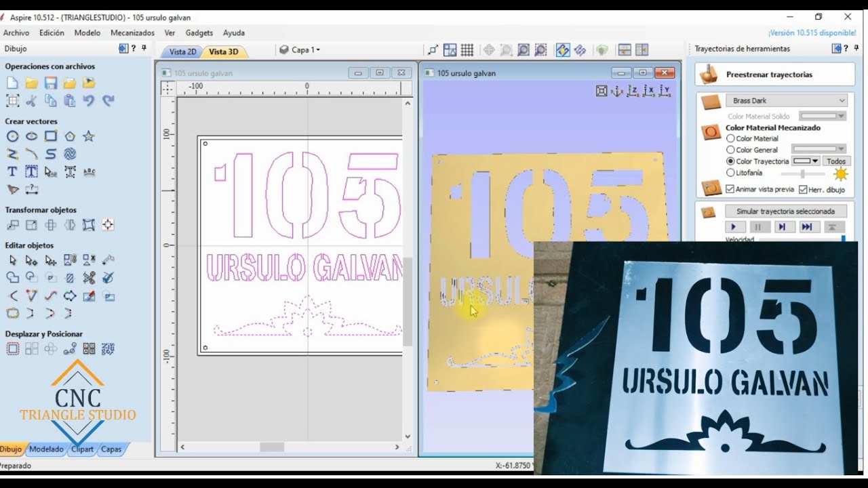Open the Brass Dark material dropdown
The height and width of the screenshot is (488, 868).
point(787,100)
